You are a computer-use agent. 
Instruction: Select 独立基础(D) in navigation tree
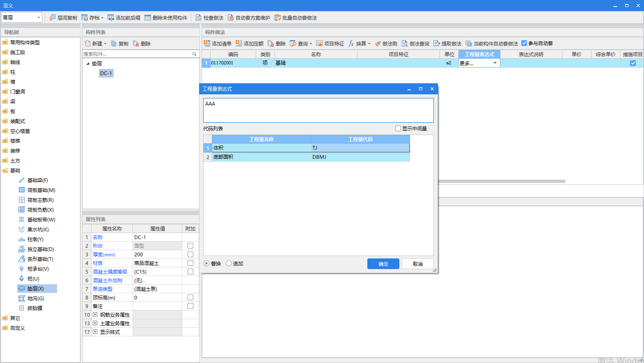click(40, 249)
